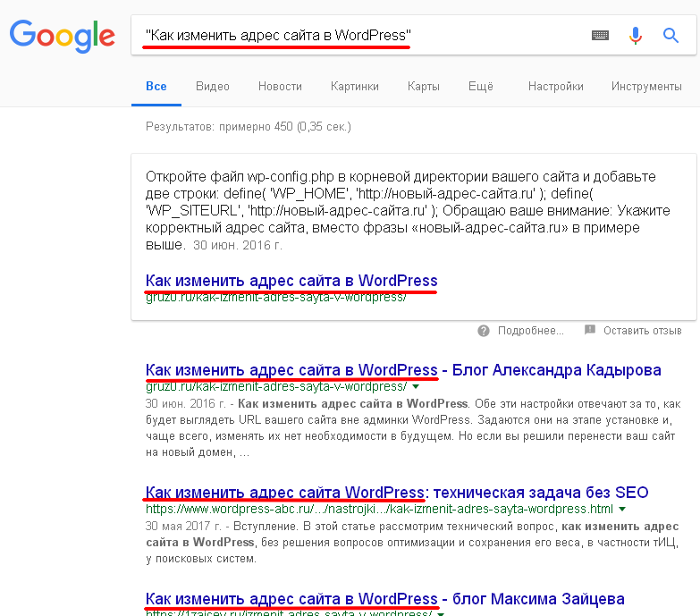Click the feedback flag icon beside Оставить отзыв
Viewport: 700px width, 616px height.
[590, 330]
